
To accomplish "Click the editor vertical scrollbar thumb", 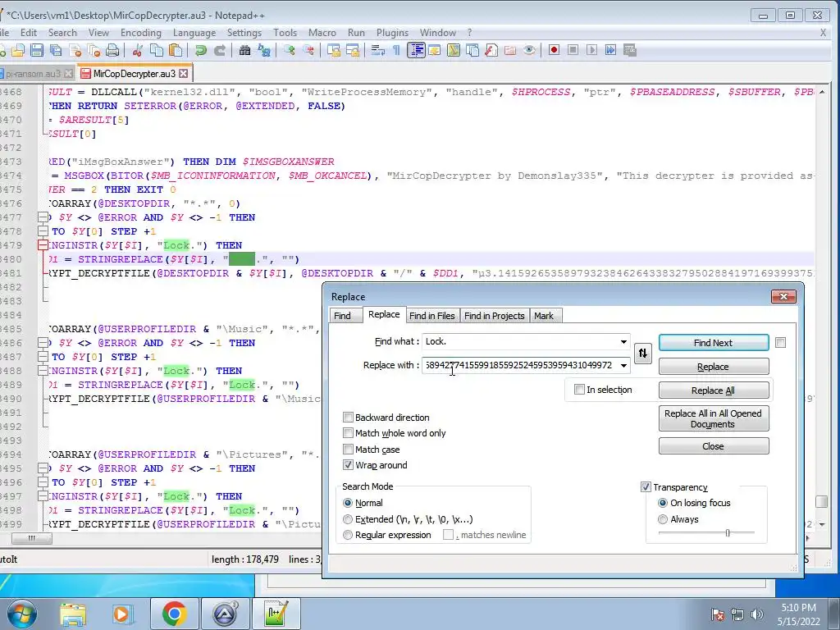I will click(821, 501).
